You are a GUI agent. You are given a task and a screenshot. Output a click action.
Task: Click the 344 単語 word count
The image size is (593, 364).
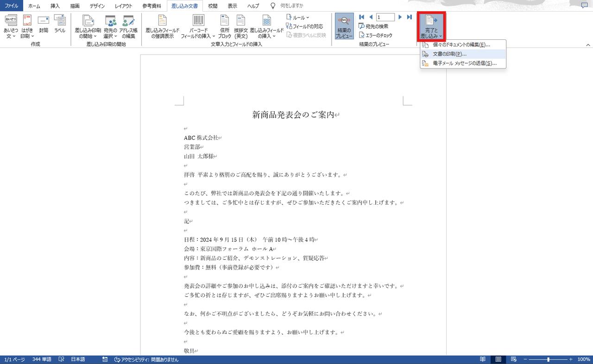click(42, 359)
